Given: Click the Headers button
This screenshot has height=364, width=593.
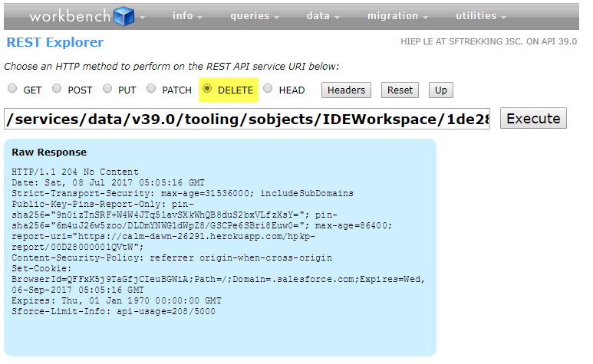Looking at the screenshot, I should 346,90.
